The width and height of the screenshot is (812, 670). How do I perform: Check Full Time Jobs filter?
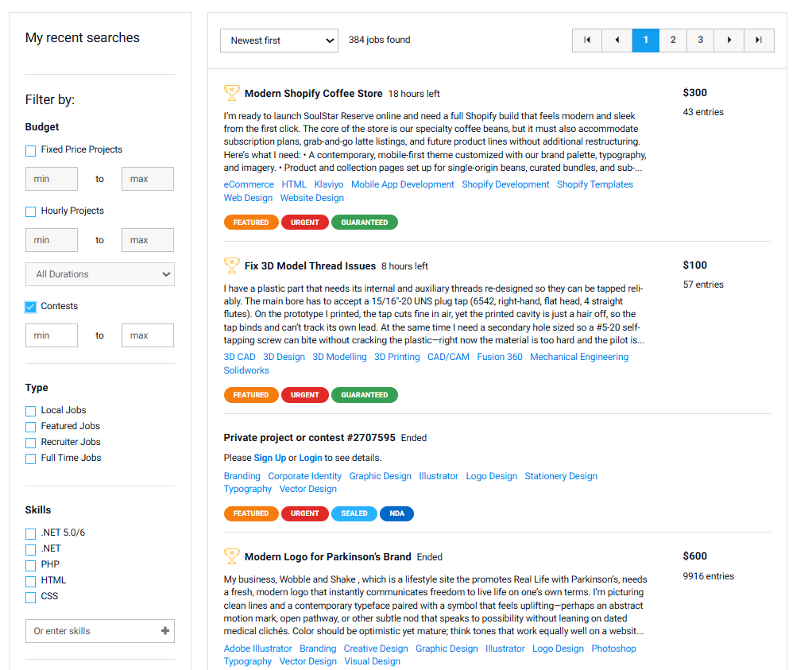[30, 459]
